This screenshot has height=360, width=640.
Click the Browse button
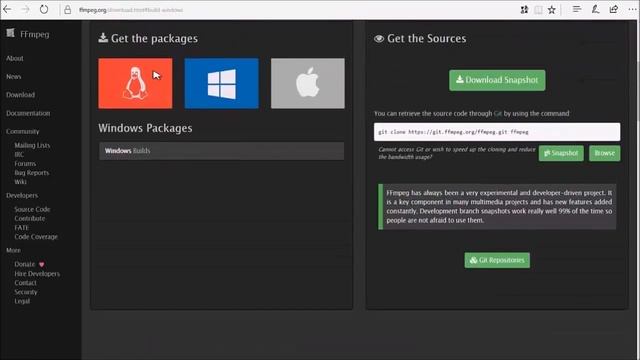[604, 153]
